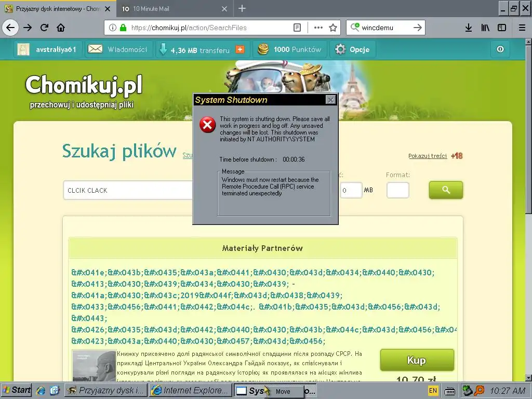532x399 pixels.
Task: Open the Wiadomości envelope icon
Action: (96, 49)
